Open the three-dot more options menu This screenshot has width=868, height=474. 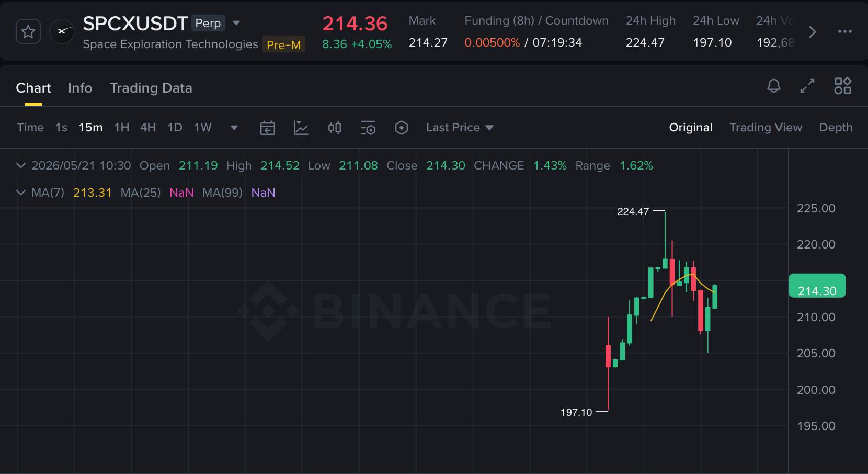click(844, 31)
